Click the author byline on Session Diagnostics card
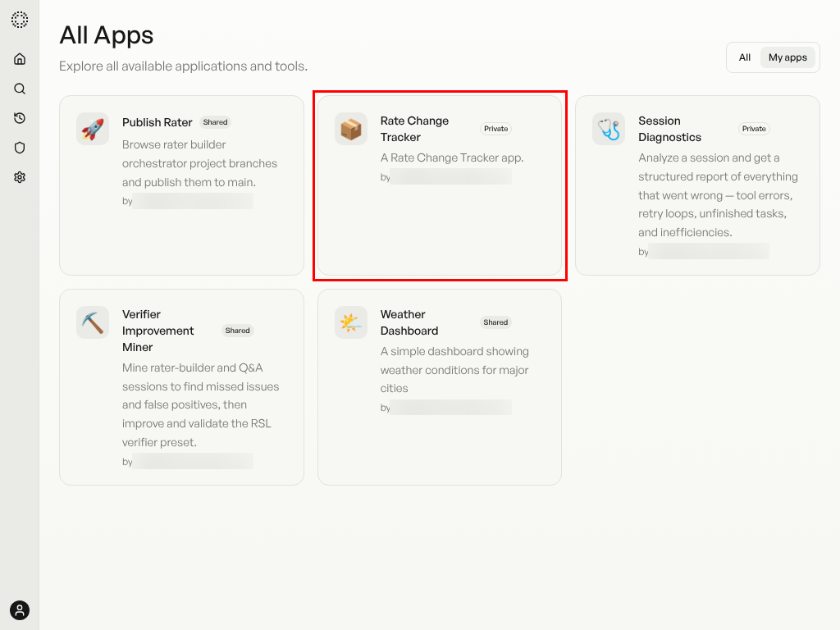This screenshot has width=840, height=630. (x=703, y=251)
